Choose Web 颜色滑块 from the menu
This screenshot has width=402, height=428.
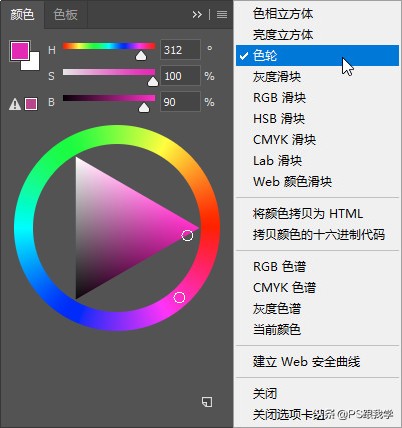click(317, 182)
